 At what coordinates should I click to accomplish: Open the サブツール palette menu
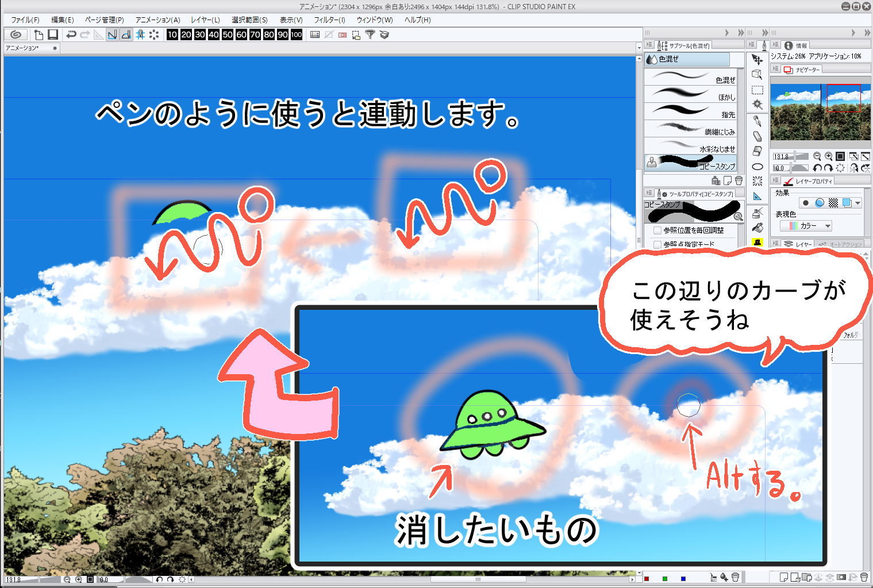[649, 45]
